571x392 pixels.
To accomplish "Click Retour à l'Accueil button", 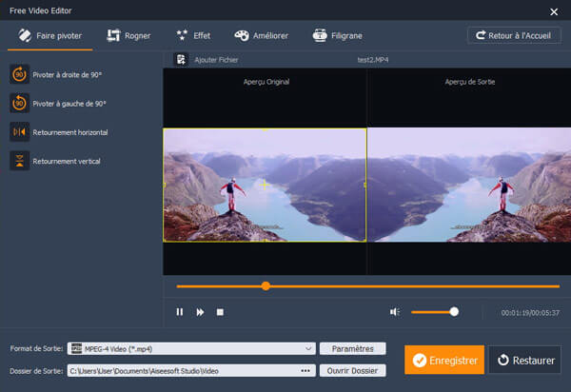I will coord(514,35).
